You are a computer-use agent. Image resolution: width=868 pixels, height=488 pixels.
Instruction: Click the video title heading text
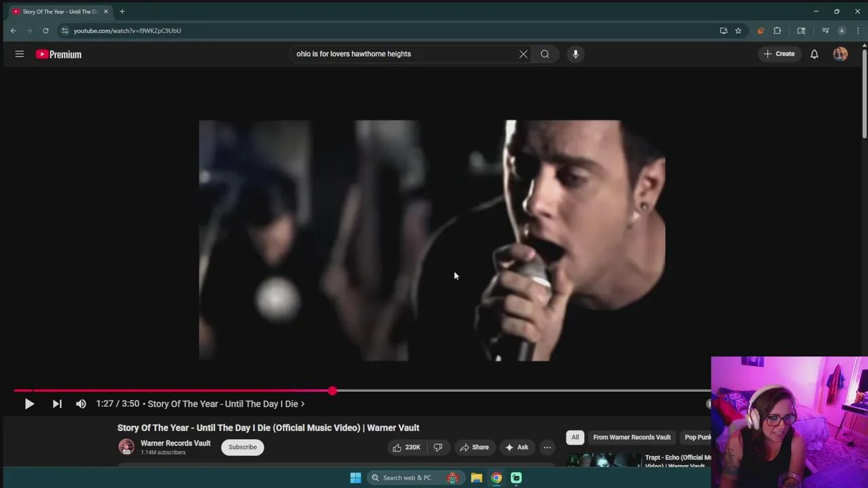click(x=268, y=428)
